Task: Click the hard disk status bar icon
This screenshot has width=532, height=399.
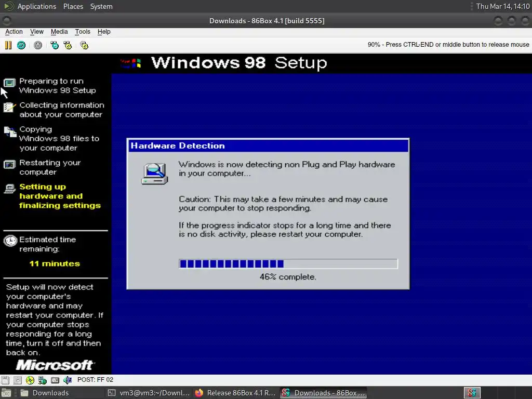Action: click(55, 380)
